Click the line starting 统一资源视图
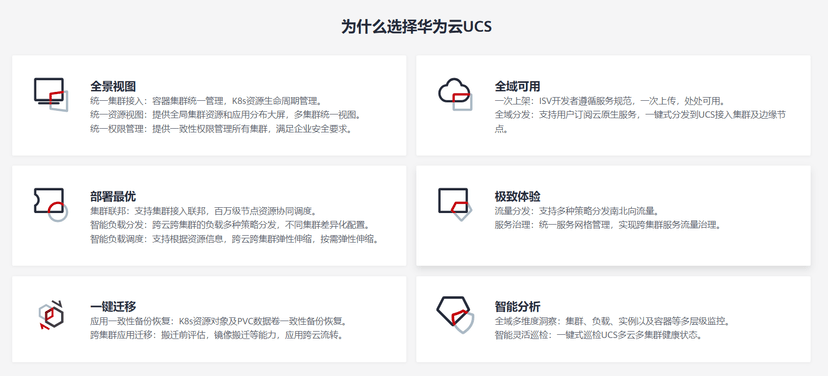 pyautogui.click(x=225, y=114)
